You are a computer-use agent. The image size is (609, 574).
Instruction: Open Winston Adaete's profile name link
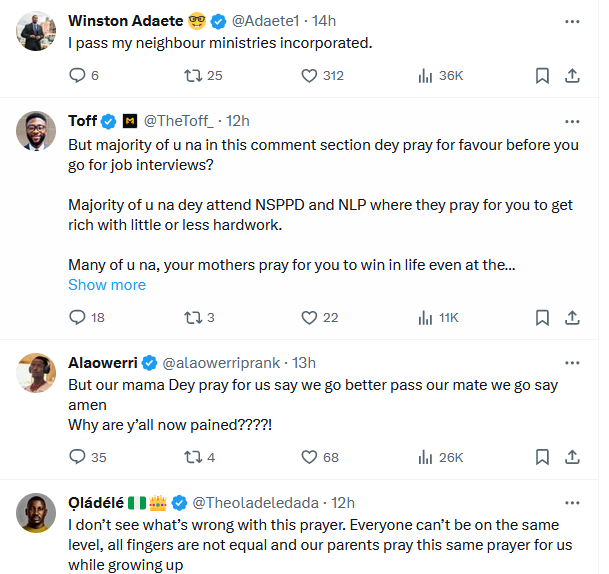click(124, 21)
